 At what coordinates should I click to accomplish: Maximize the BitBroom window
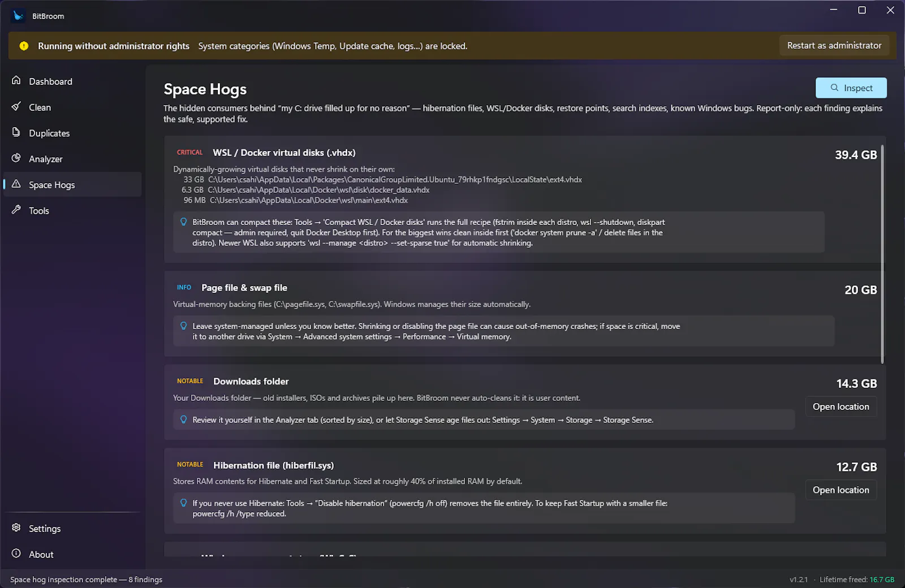pos(862,10)
